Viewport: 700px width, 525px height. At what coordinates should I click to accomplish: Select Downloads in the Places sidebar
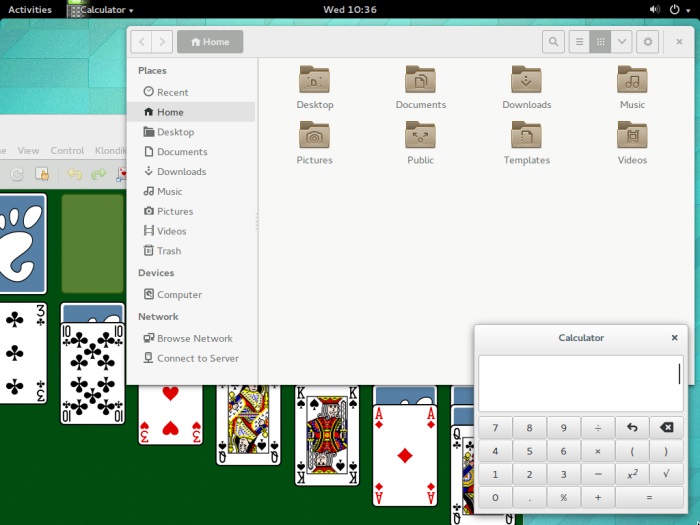pyautogui.click(x=191, y=171)
